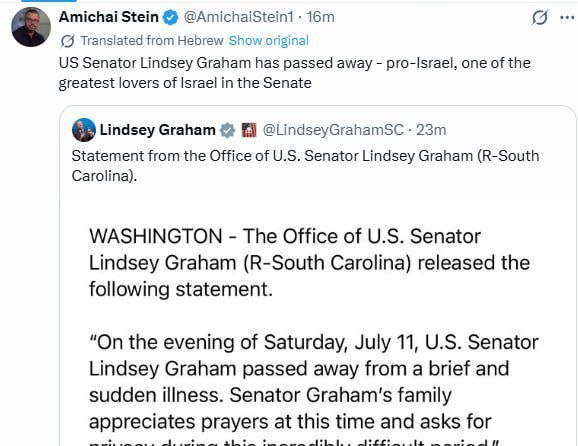The image size is (578, 446).
Task: Click the Lindsey Graham name in quoted post
Action: click(157, 130)
